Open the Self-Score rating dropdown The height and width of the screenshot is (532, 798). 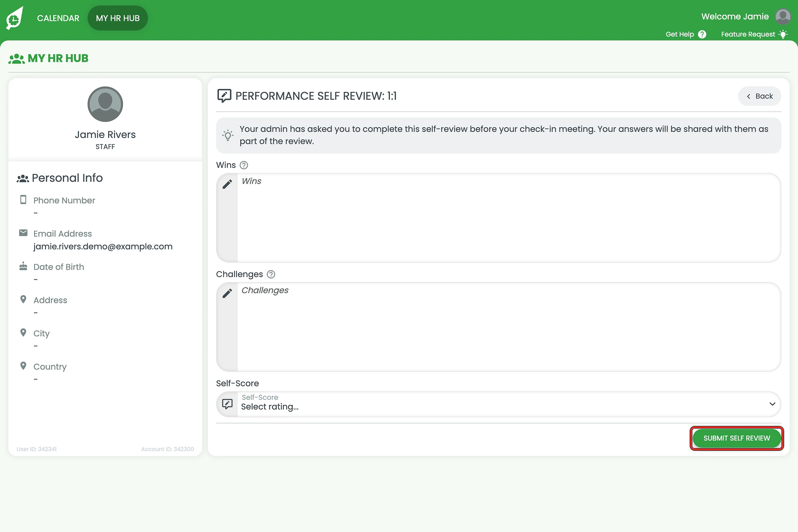[498, 404]
